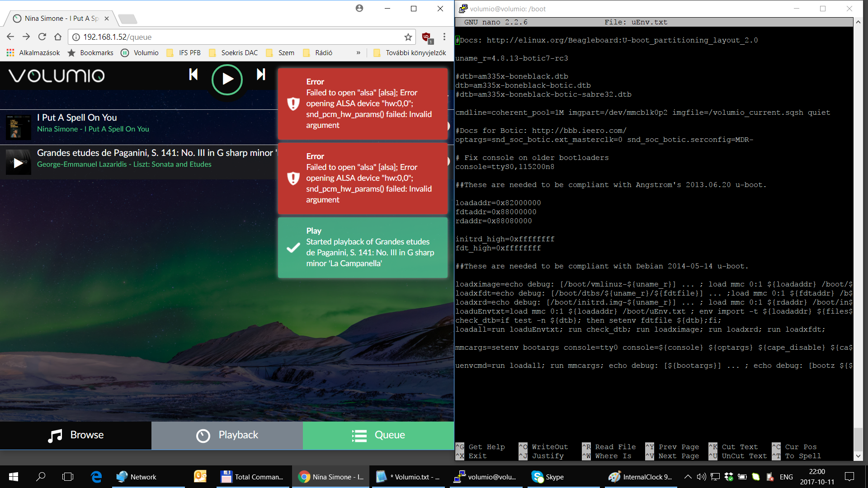Click the console=ttyS0,115200n8 line in nano
868x488 pixels.
(x=505, y=167)
